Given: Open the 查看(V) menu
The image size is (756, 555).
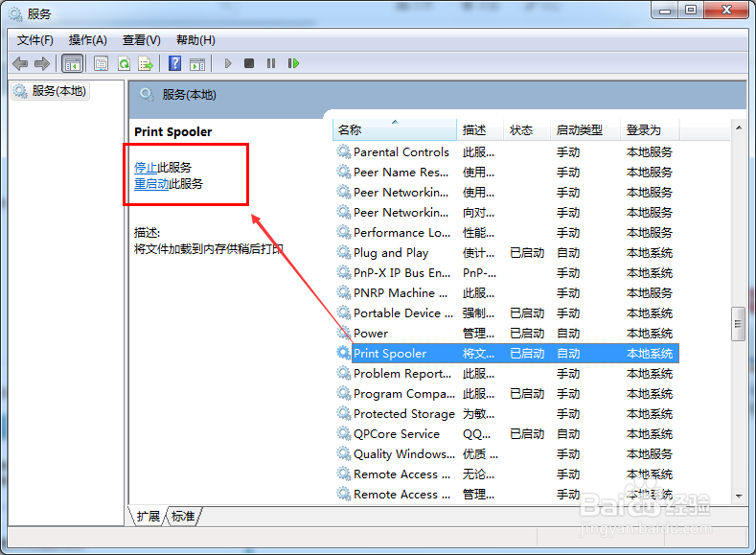Looking at the screenshot, I should click(x=141, y=40).
